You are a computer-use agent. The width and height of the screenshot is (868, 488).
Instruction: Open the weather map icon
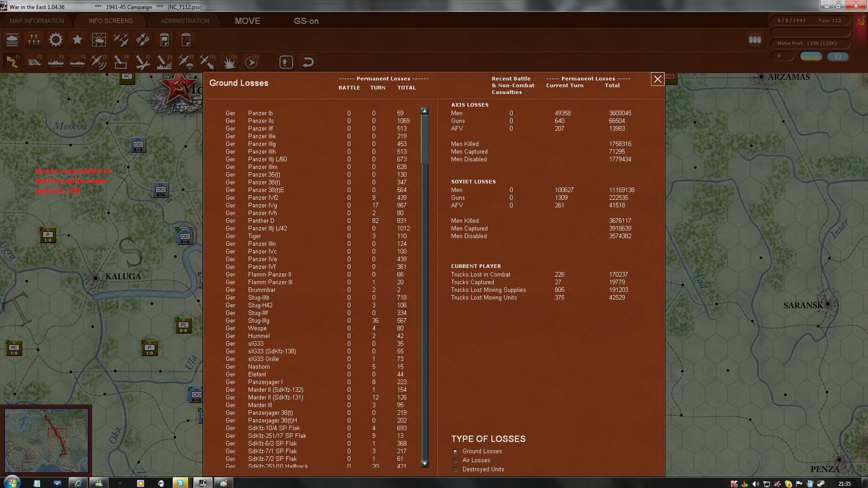[x=99, y=40]
